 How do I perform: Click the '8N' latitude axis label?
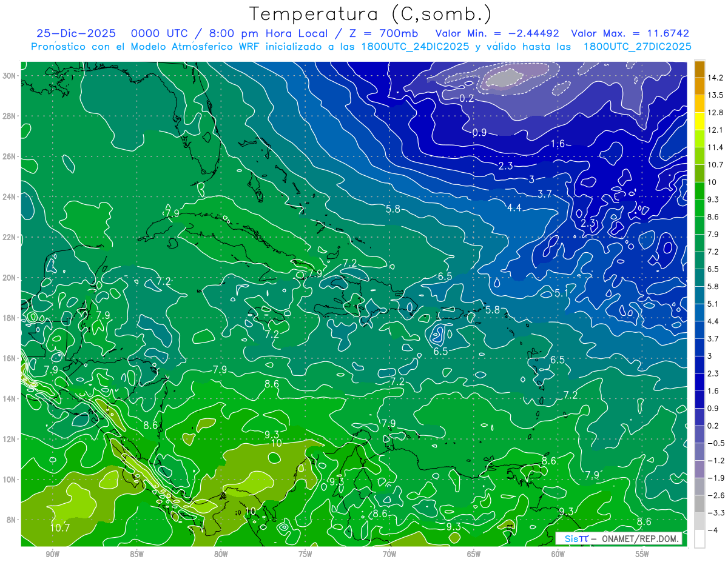pyautogui.click(x=12, y=520)
